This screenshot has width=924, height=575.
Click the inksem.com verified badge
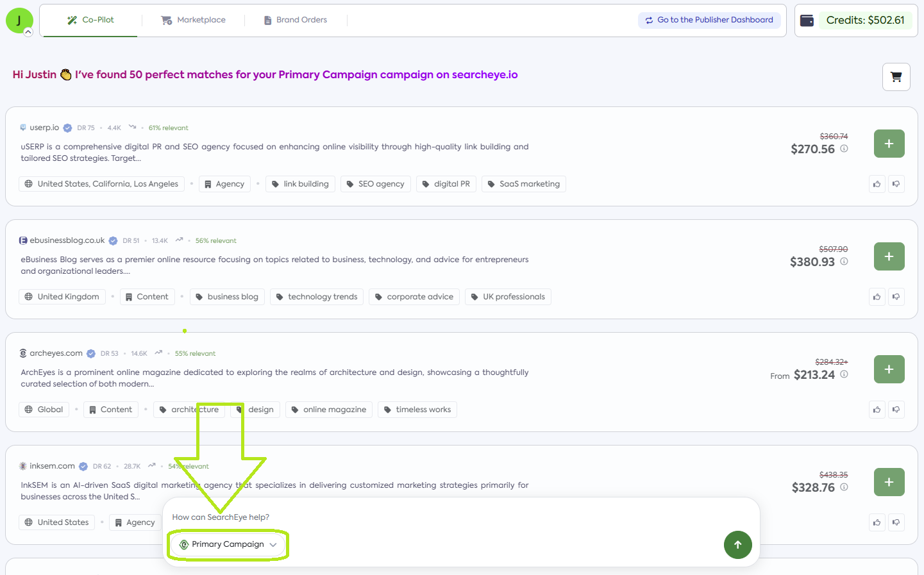coord(83,467)
